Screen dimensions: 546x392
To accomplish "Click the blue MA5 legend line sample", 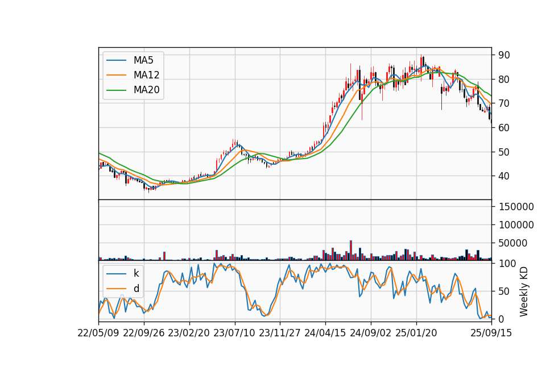I will [116, 60].
